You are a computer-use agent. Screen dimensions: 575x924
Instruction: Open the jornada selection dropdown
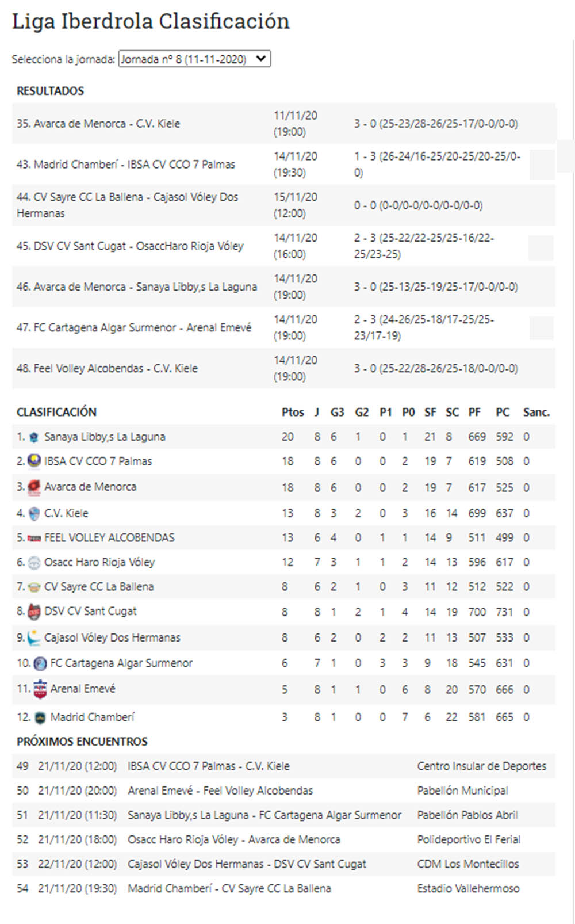(194, 59)
